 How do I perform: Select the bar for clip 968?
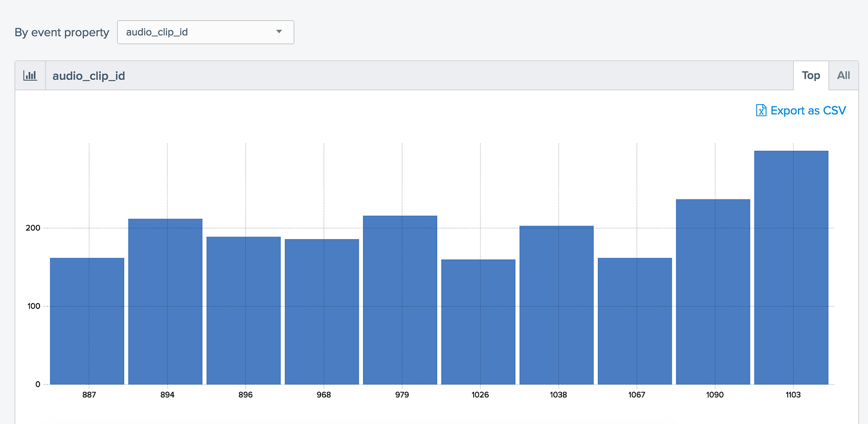pyautogui.click(x=322, y=312)
